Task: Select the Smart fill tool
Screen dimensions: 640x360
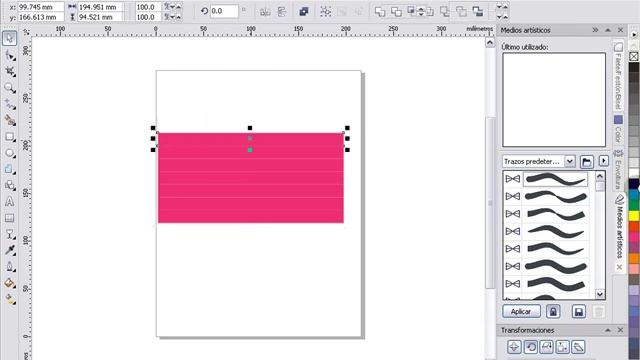Action: pos(9,120)
